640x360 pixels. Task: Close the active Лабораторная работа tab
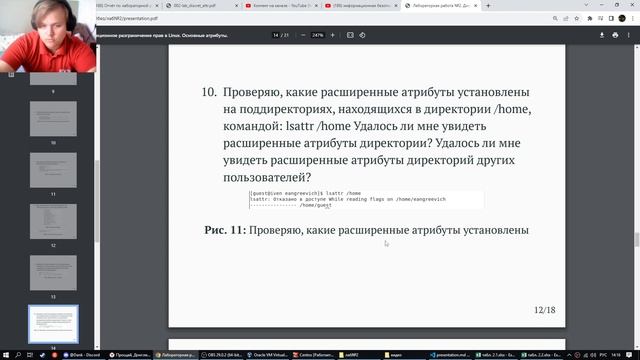tap(476, 6)
